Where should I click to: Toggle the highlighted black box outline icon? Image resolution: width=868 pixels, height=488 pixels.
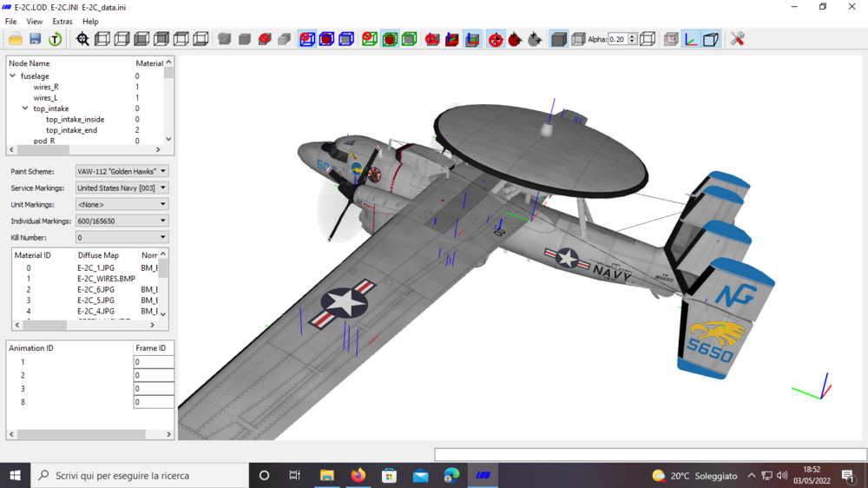711,39
